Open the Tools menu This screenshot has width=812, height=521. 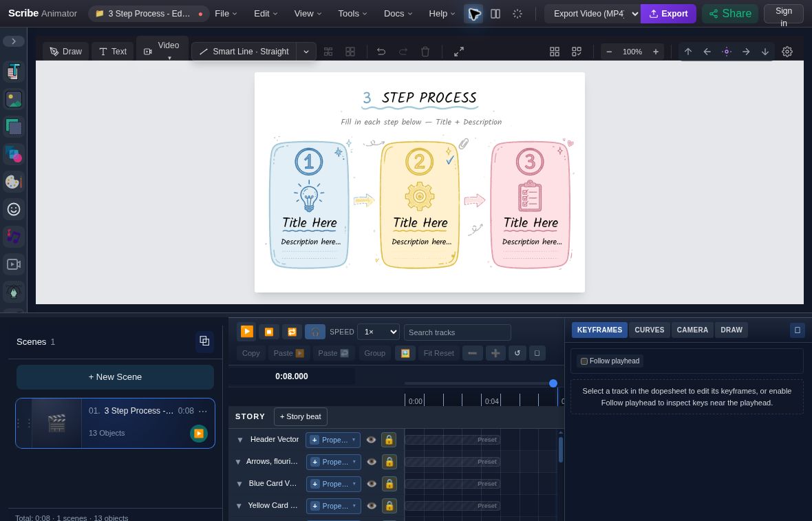click(x=352, y=14)
